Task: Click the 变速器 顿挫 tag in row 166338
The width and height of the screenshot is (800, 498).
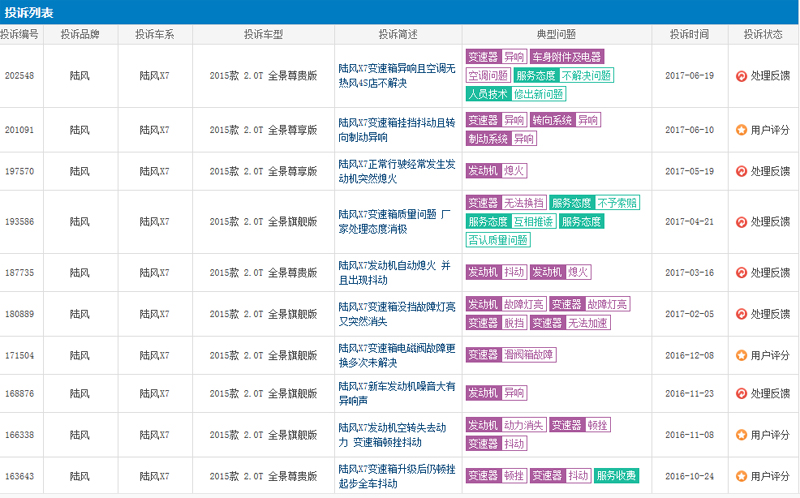Action: point(580,425)
